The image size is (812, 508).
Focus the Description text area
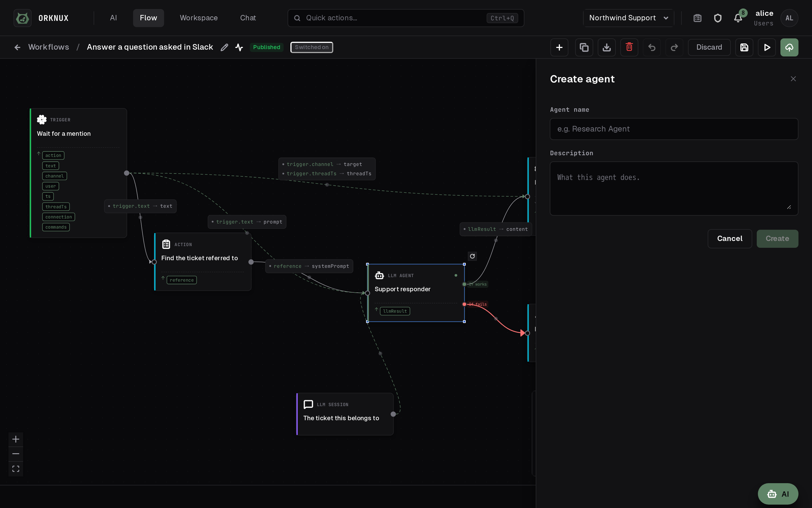coord(674,189)
